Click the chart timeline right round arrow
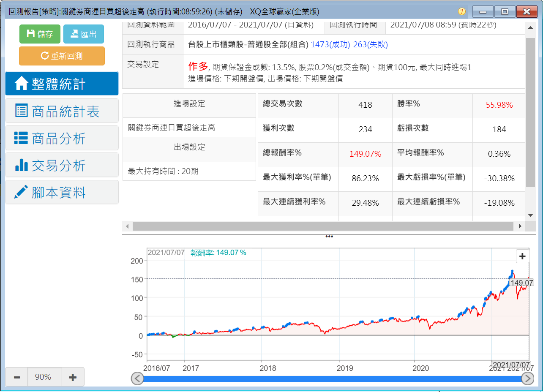The width and height of the screenshot is (543, 392). click(527, 378)
